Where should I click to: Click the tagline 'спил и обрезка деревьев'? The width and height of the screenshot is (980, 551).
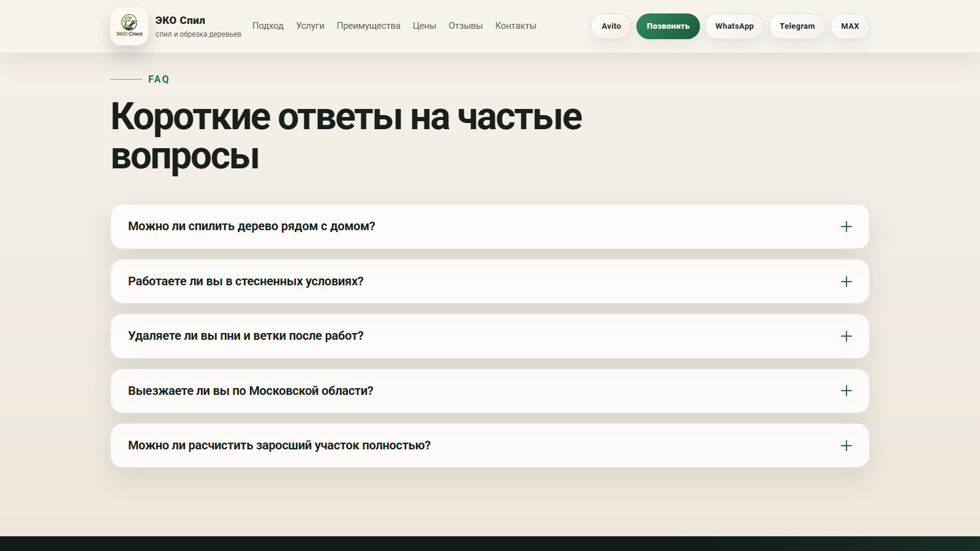tap(198, 34)
